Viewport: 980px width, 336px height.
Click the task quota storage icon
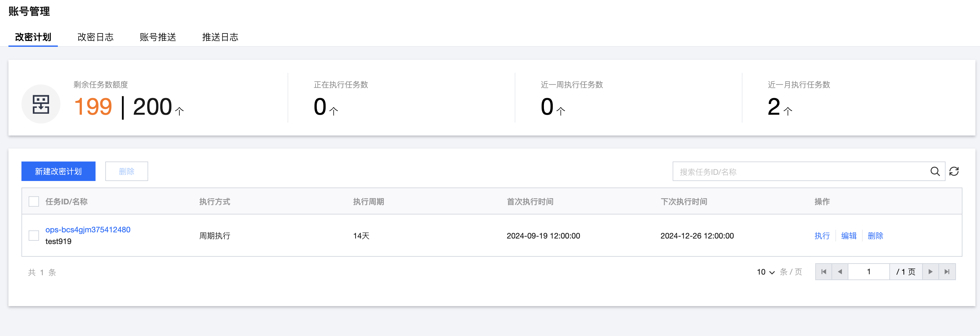[x=41, y=104]
